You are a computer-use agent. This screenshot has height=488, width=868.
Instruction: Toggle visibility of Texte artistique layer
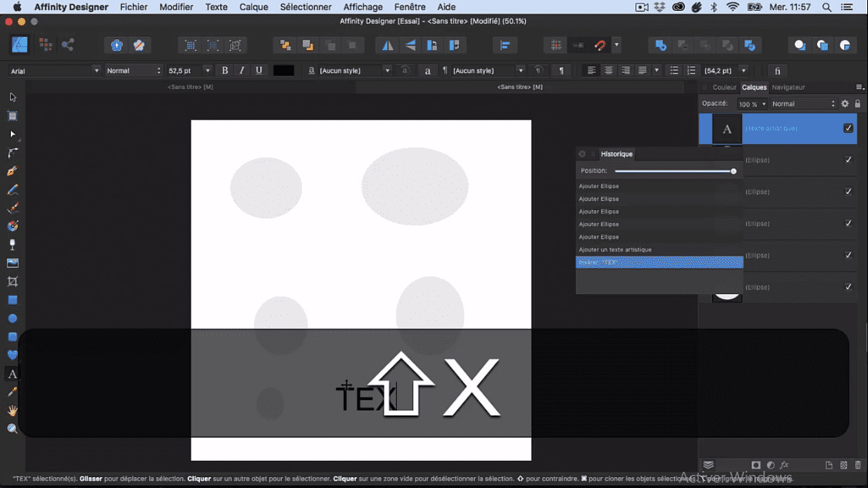point(848,128)
